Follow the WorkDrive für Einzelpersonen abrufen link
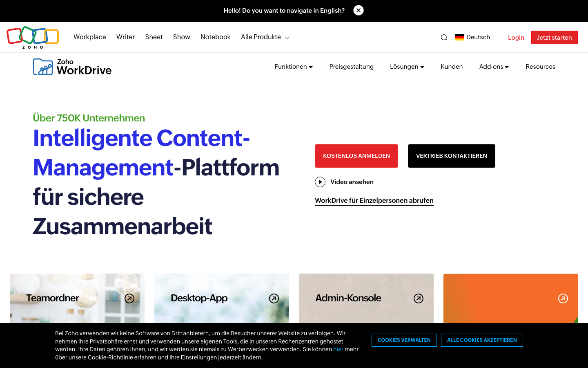Screen dimensions: 588x368 coord(374,200)
